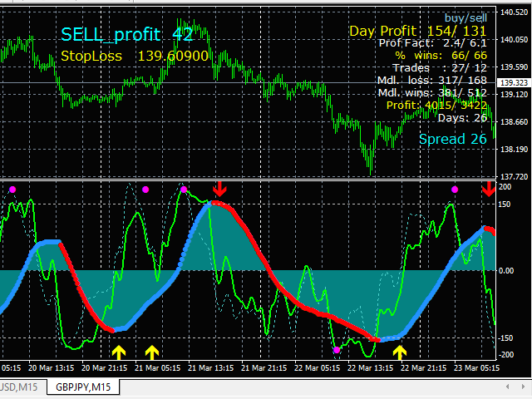Viewport: 532px width, 399px height.
Task: Click the current price marker 139.323
Action: 510,83
